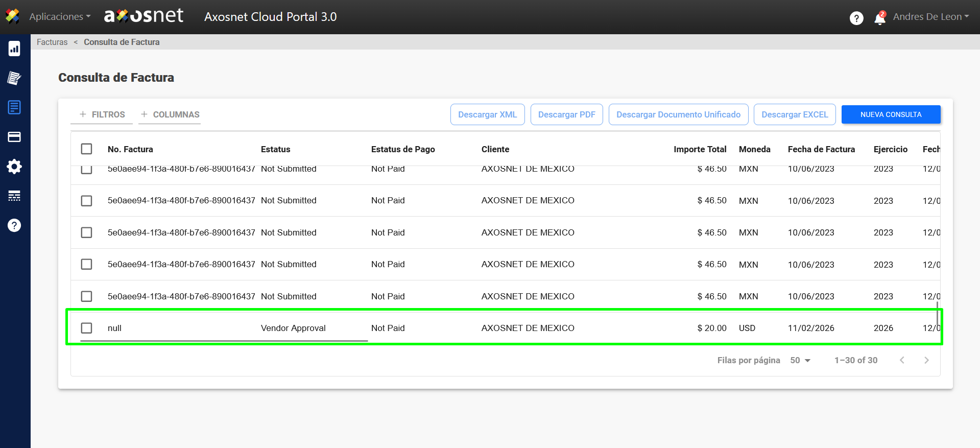Screen dimensions: 980x448
Task: Click the top bar help icon
Action: (856, 18)
